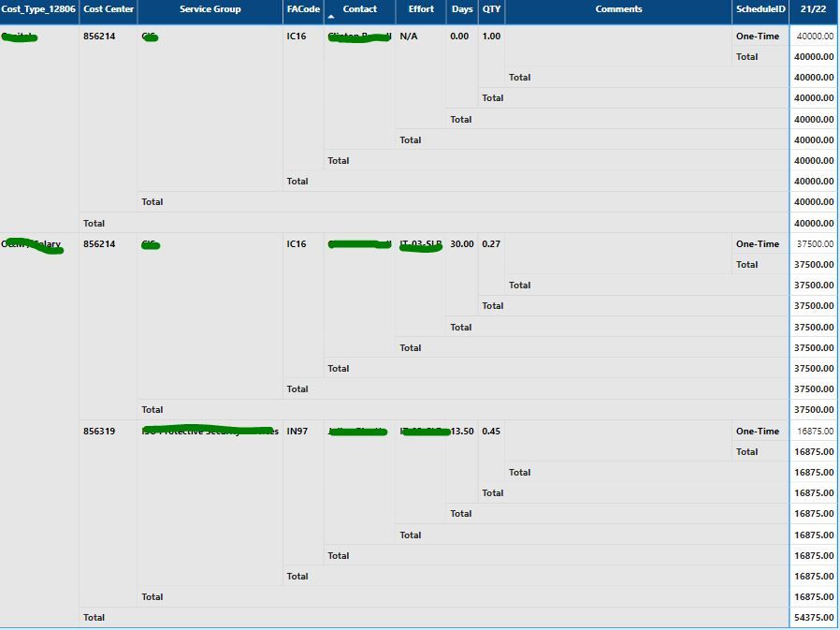
Task: Select IC16 in the 30.00 days row
Action: (x=297, y=244)
